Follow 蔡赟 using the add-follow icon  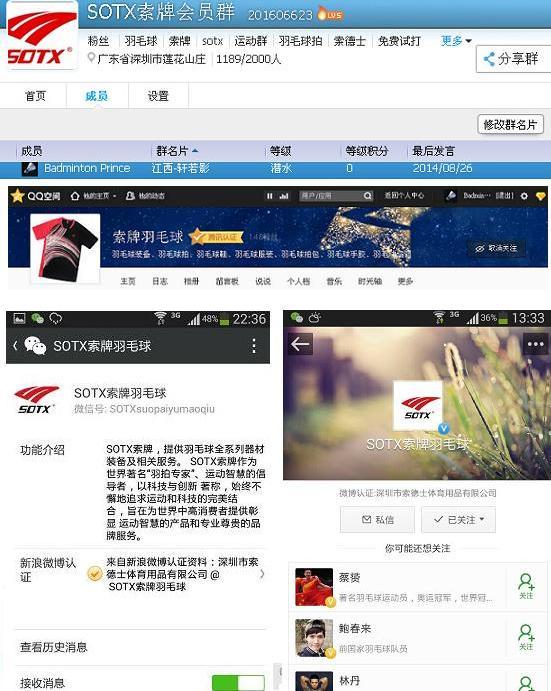pos(526,586)
